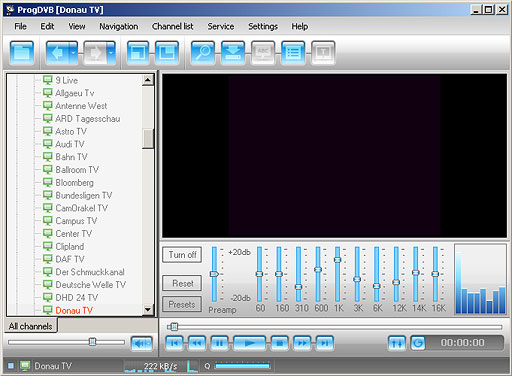The width and height of the screenshot is (512, 376).
Task: Adjust the 60 Hz equalizer slider
Action: 259,274
